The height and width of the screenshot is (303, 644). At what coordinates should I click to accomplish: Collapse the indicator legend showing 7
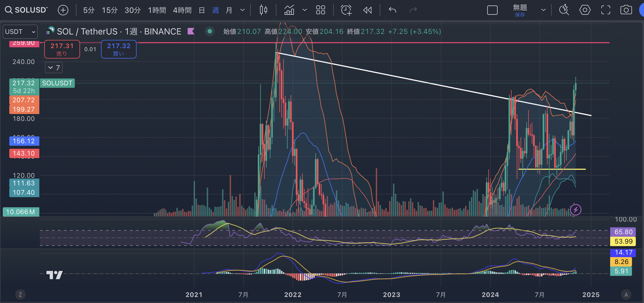(54, 68)
